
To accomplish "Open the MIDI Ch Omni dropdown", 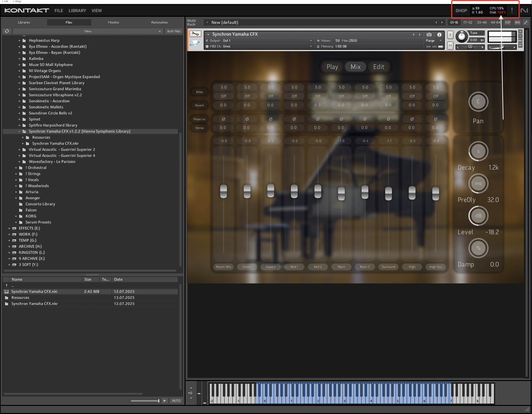I will [259, 46].
